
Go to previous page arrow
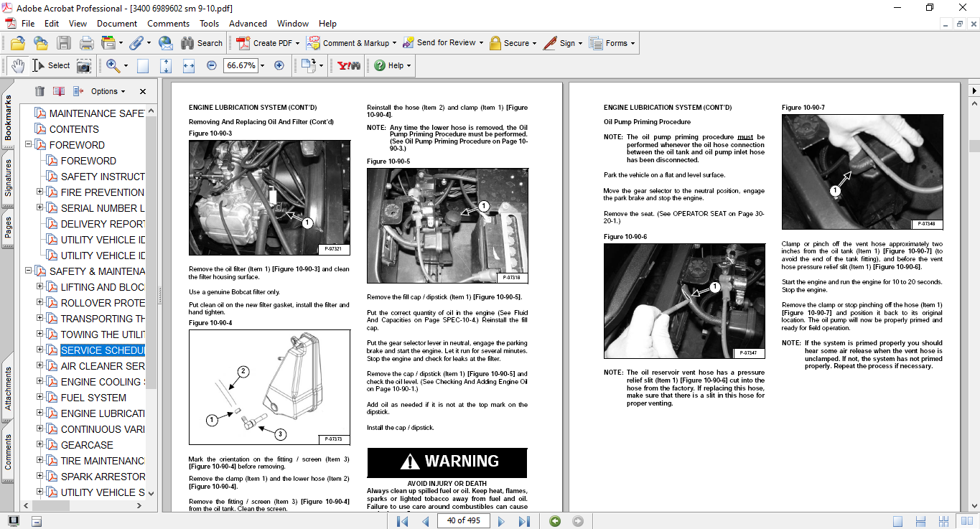[425, 521]
